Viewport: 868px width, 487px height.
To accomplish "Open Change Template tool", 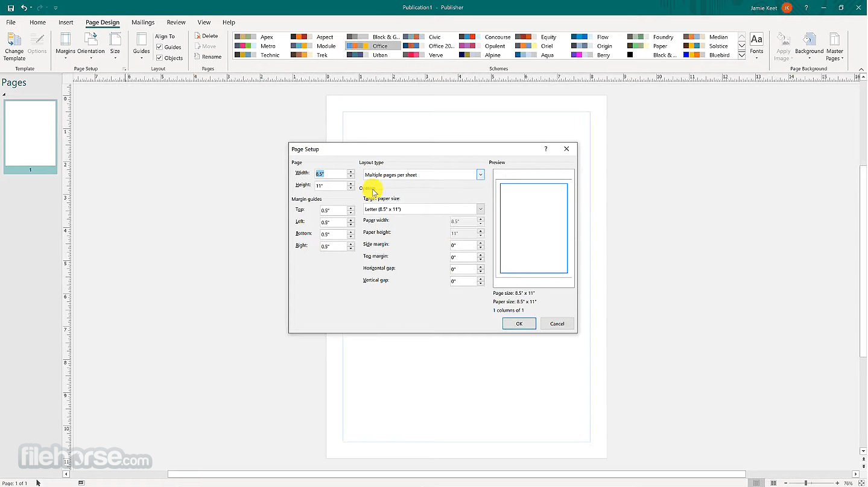I will pos(14,47).
